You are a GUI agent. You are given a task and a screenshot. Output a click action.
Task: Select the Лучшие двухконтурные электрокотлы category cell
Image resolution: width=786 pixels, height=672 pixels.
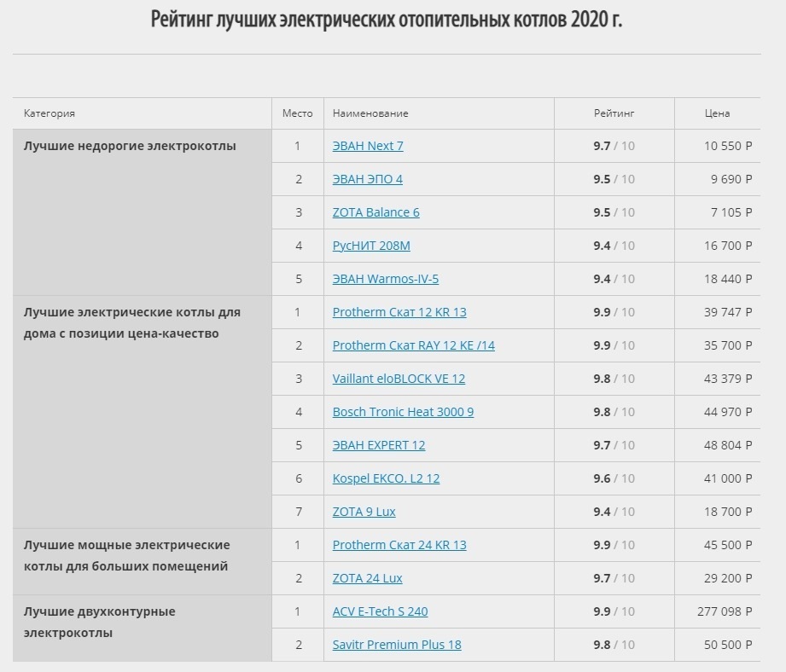[143, 628]
